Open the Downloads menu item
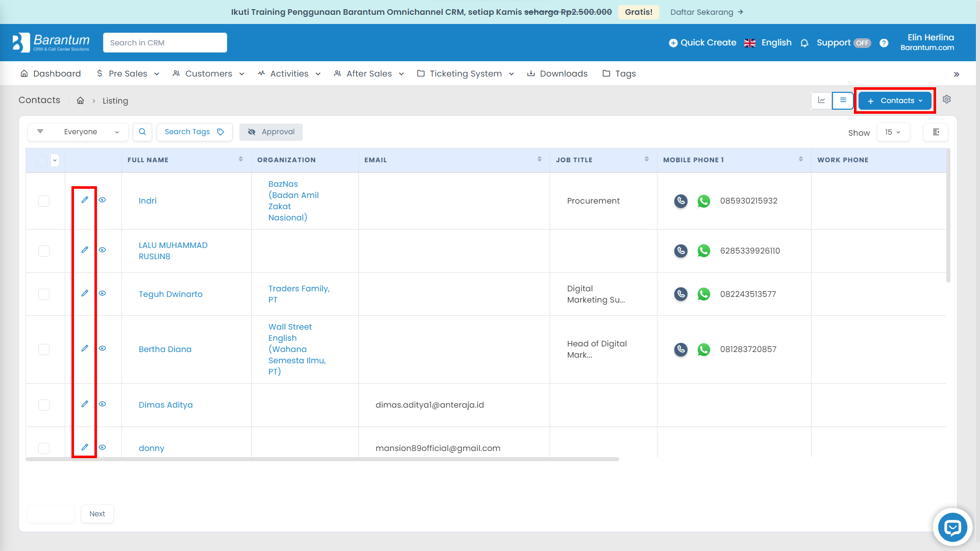 [x=557, y=73]
